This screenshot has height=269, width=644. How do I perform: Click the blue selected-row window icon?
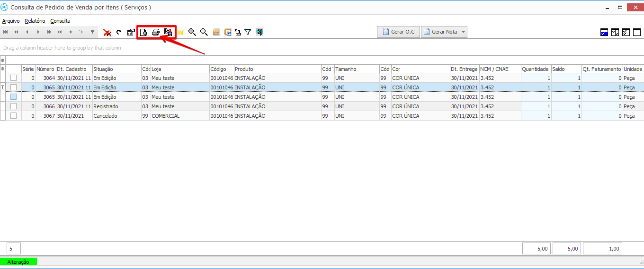pyautogui.click(x=604, y=32)
